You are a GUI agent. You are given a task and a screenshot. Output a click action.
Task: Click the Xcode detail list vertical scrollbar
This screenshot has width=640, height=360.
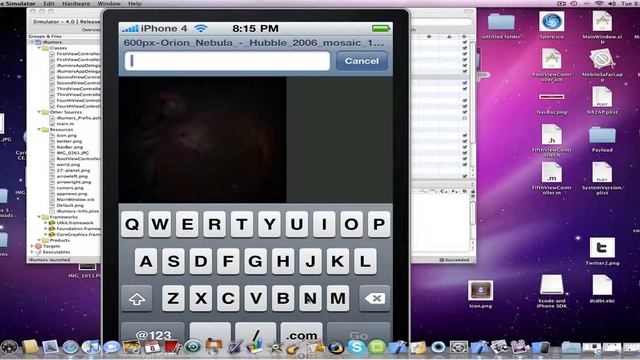pyautogui.click(x=473, y=92)
